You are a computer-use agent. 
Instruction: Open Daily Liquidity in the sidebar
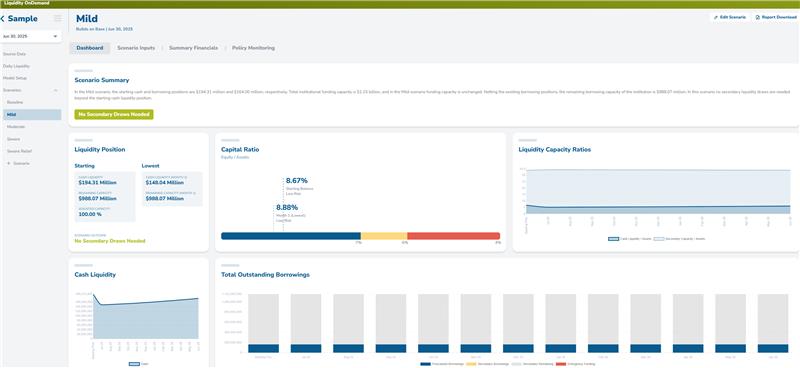pos(16,66)
